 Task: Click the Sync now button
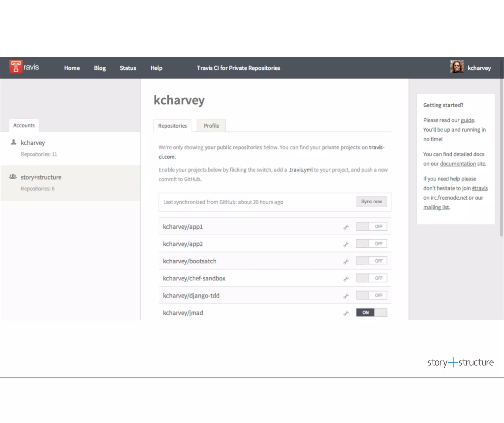371,201
